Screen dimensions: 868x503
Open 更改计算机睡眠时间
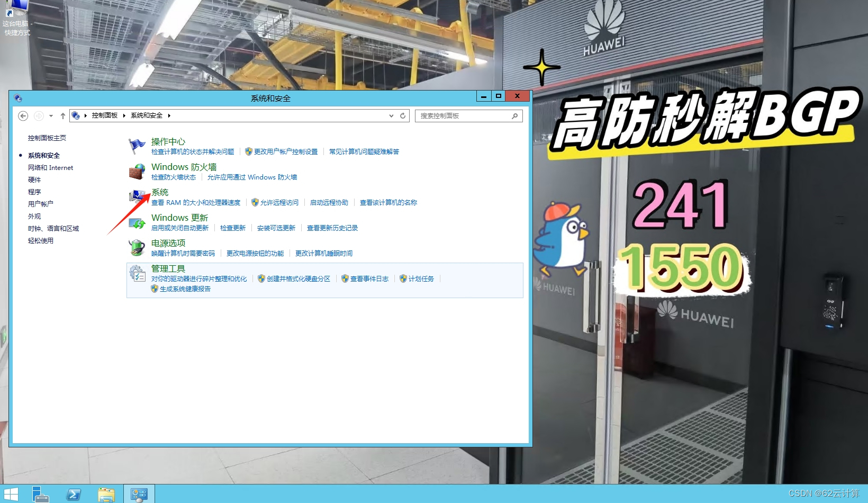324,253
